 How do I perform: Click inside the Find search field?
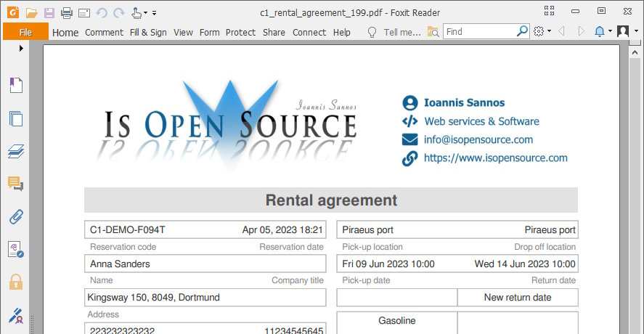click(x=479, y=31)
